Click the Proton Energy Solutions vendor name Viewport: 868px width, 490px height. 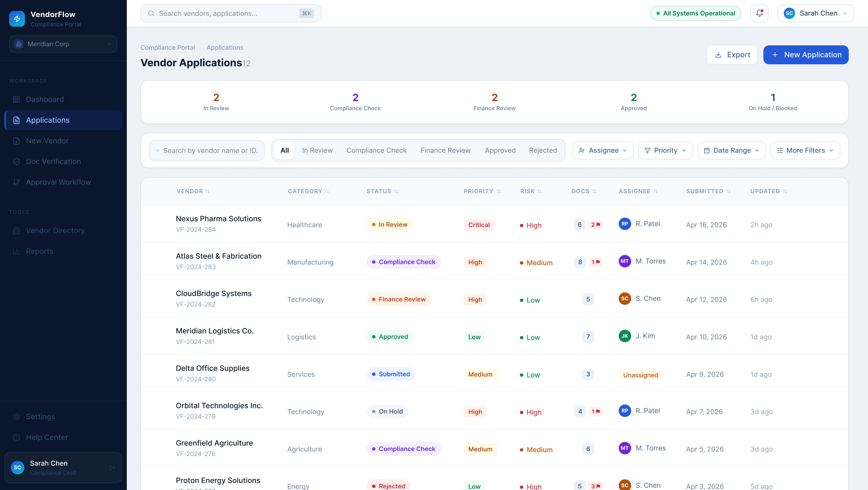pos(218,480)
